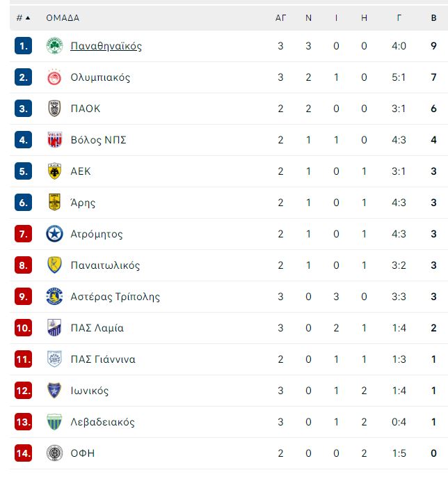Open the Παναιτωλικός team page
This screenshot has width=448, height=477.
105,265
